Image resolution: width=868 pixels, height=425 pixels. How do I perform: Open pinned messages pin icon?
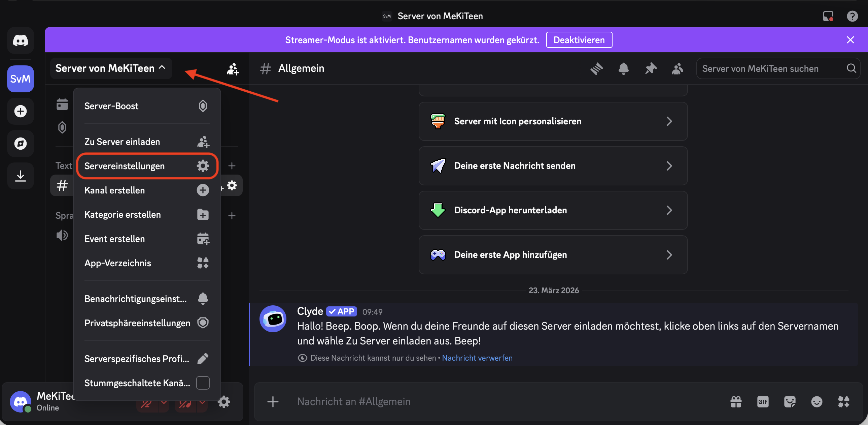(x=651, y=68)
